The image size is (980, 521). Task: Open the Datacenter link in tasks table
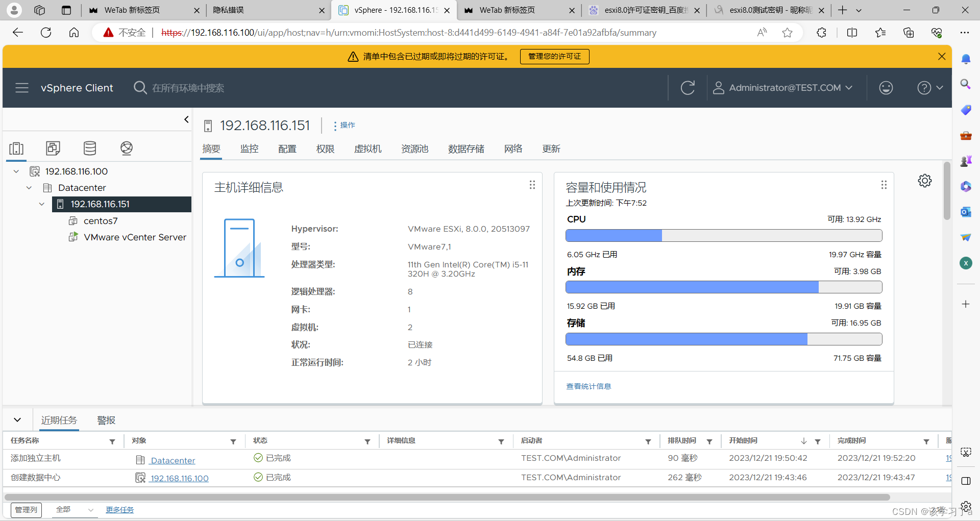click(x=173, y=460)
